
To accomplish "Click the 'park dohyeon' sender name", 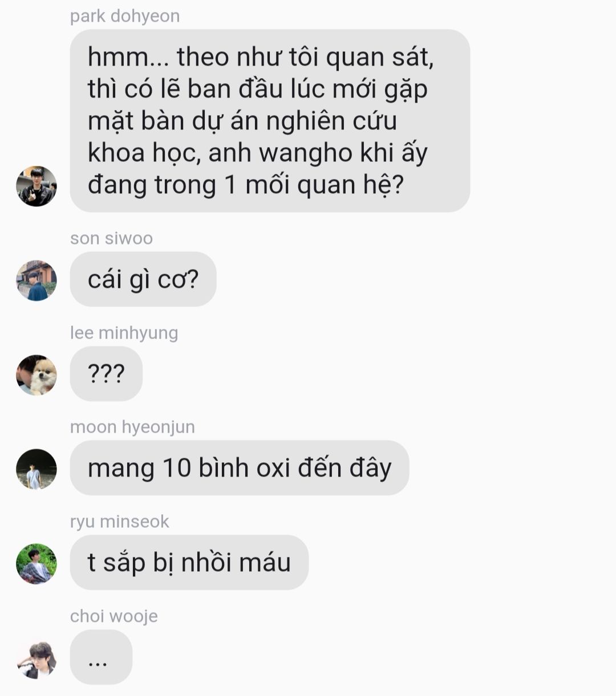I will pos(125,16).
